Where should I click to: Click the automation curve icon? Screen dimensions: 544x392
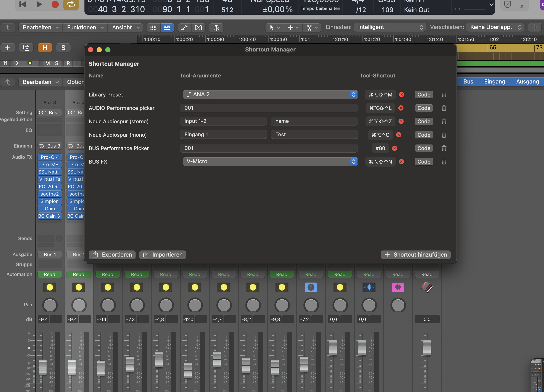click(x=184, y=27)
